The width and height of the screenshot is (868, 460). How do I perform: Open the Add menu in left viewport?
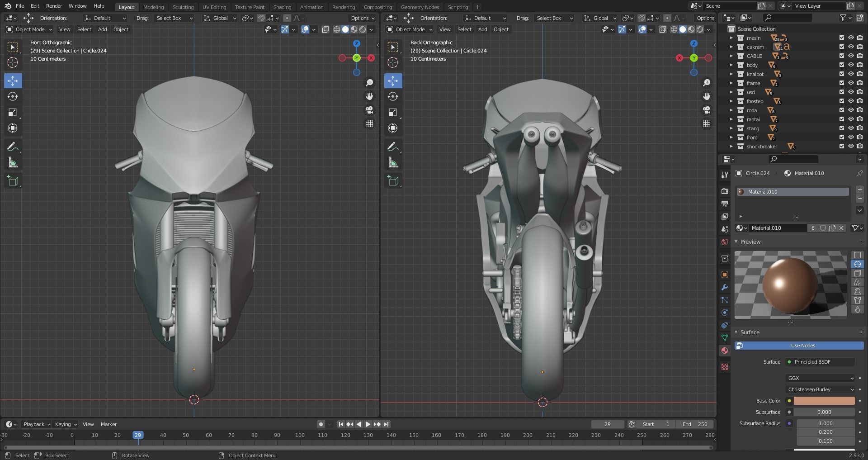pyautogui.click(x=103, y=29)
